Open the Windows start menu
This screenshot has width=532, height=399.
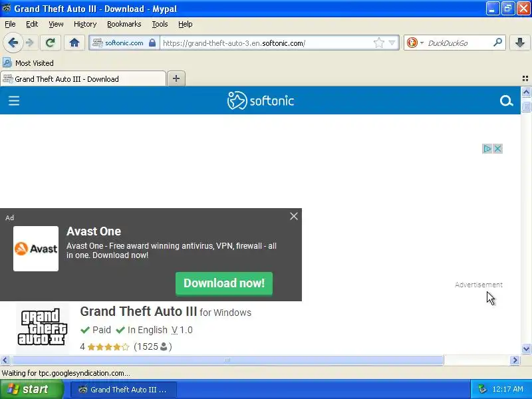pos(32,389)
